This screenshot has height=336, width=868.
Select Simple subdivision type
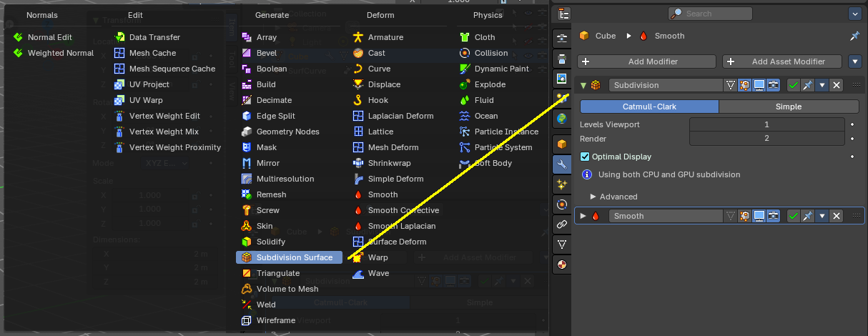tap(789, 107)
